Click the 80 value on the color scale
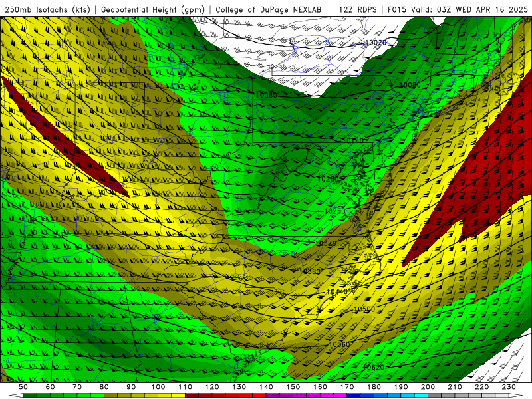The image size is (532, 399). [x=104, y=387]
